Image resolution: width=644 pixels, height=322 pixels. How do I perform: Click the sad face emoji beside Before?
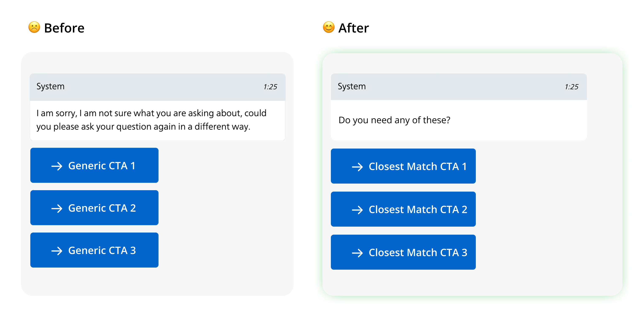34,27
